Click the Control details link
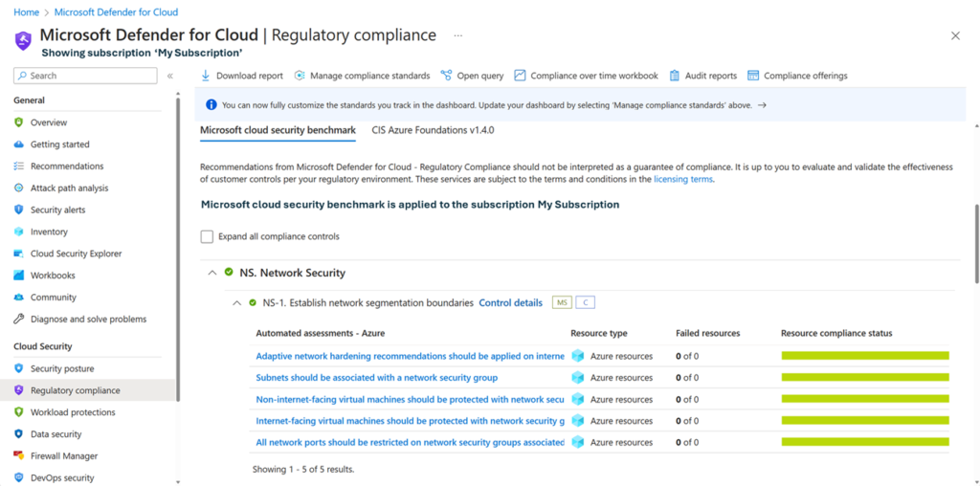Screen dimensions: 980x486 (510, 303)
